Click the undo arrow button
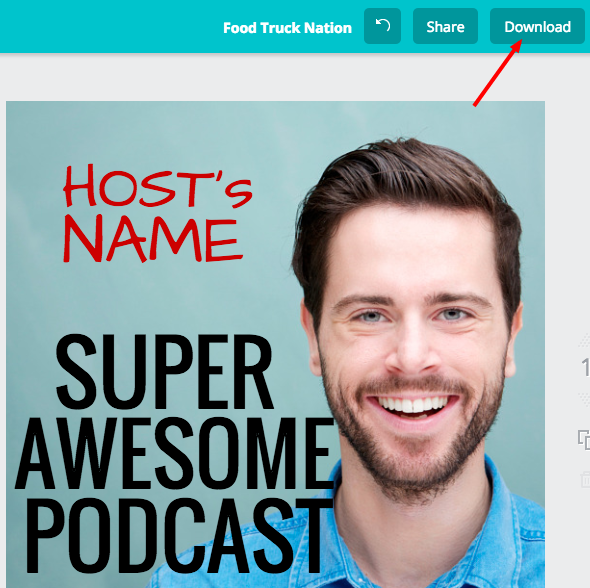 (x=382, y=26)
